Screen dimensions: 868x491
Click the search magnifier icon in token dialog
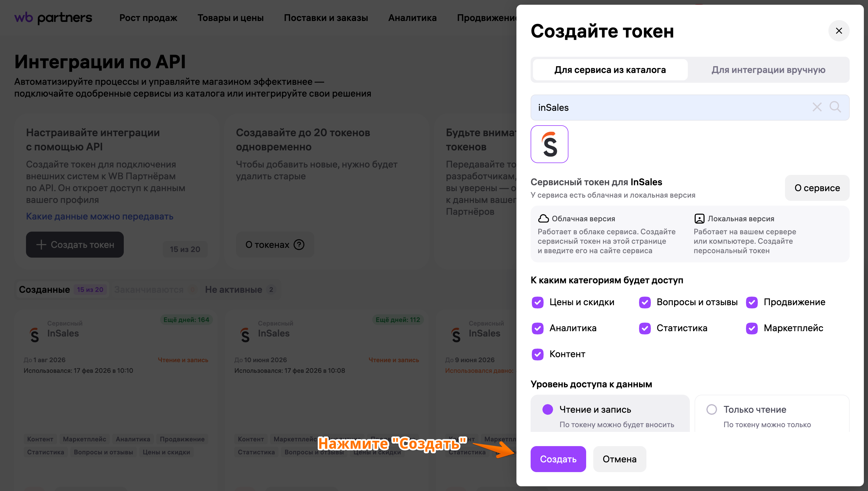coord(835,107)
